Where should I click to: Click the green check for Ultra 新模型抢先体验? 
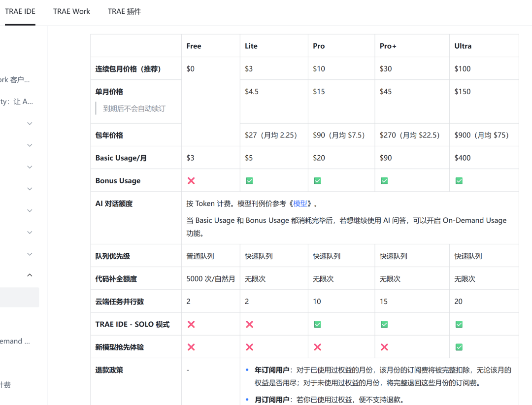coord(459,347)
